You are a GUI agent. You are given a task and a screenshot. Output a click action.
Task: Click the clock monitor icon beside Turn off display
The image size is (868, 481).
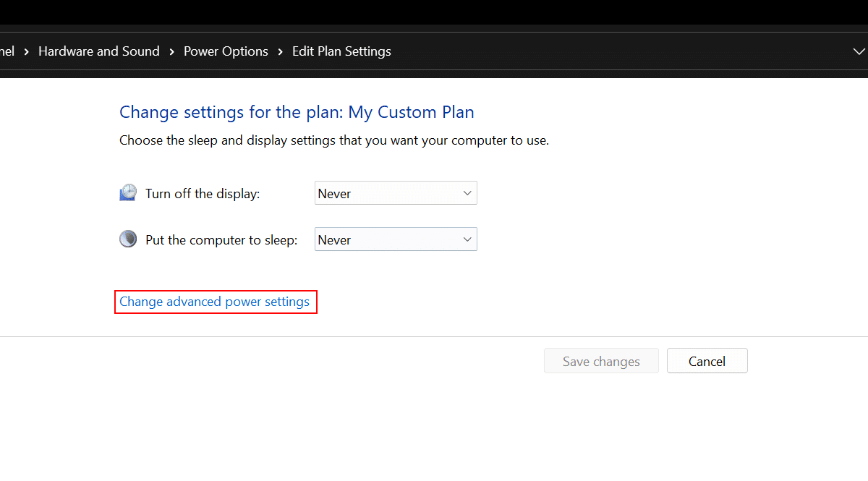[x=128, y=193]
